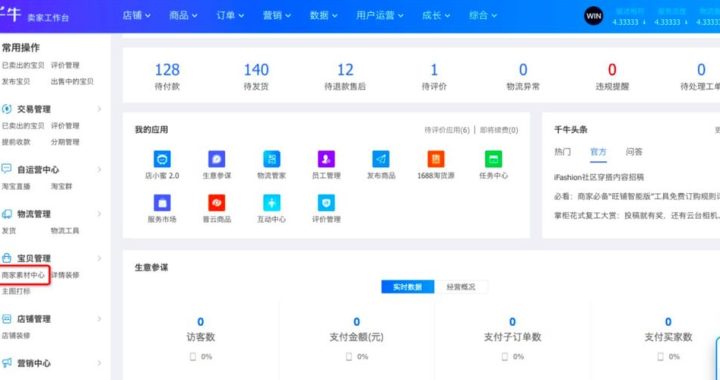Image resolution: width=720 pixels, height=380 pixels.
Task: Open the 商品 dropdown menu
Action: 183,16
